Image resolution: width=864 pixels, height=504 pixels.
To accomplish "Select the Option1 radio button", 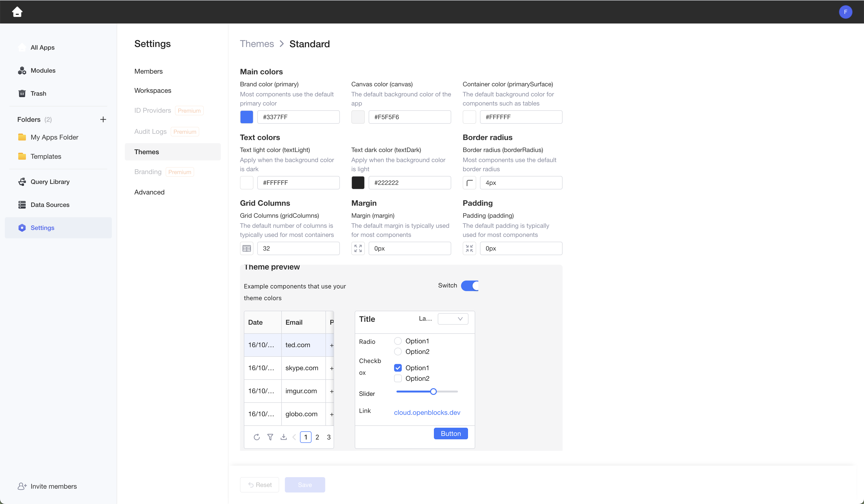I will point(398,341).
